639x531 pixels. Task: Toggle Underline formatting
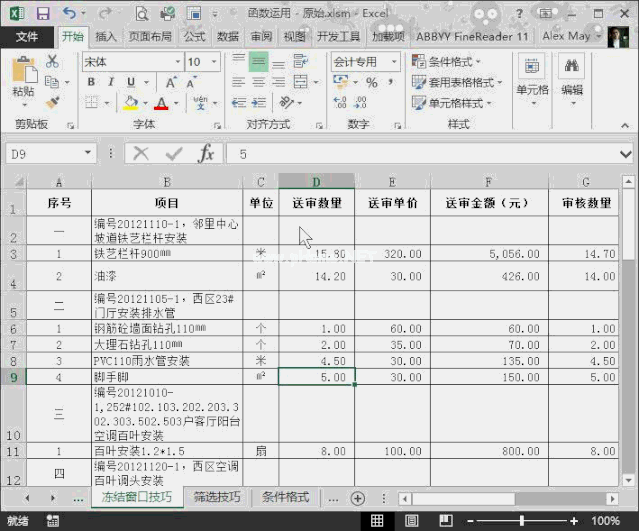(x=131, y=82)
